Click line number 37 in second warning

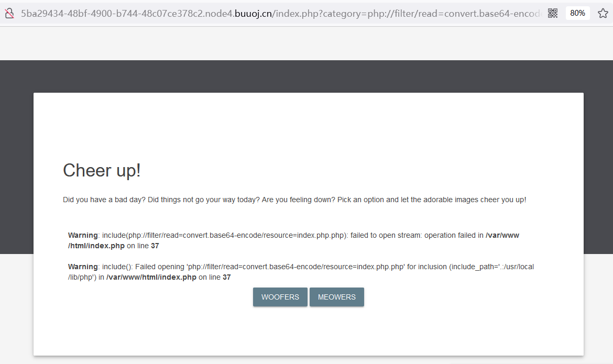227,277
